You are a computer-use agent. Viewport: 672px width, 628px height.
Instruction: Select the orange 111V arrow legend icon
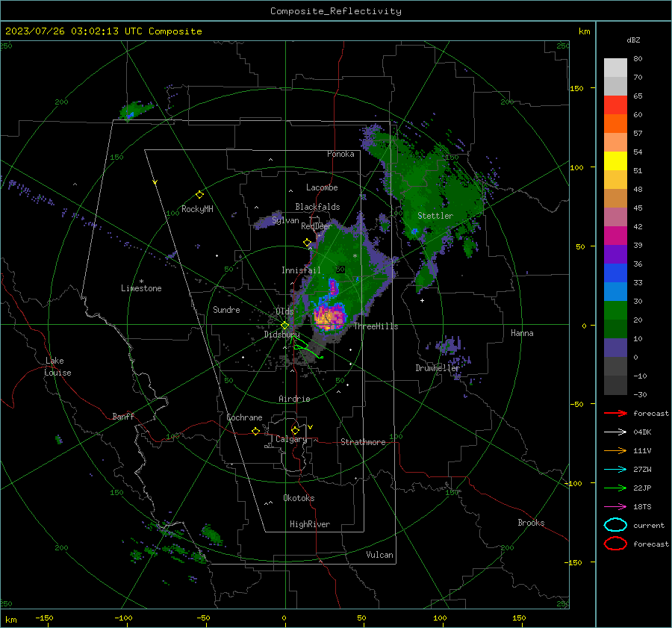615,450
